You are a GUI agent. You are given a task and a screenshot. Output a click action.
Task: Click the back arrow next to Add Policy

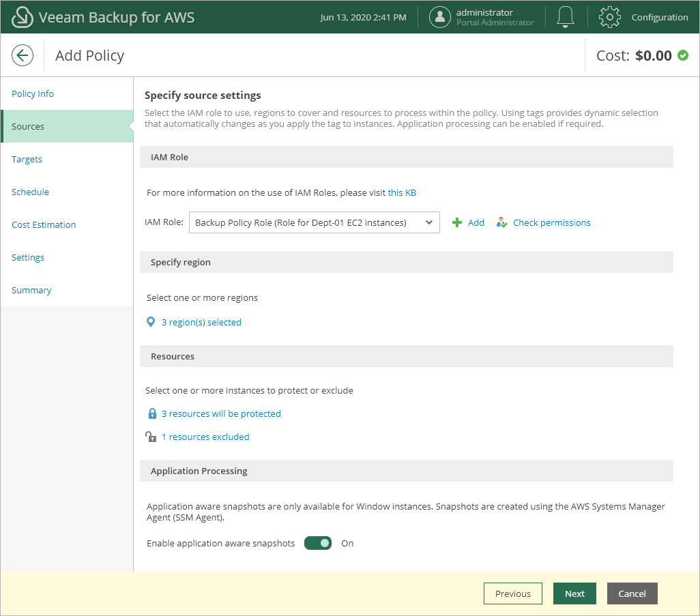coord(23,55)
